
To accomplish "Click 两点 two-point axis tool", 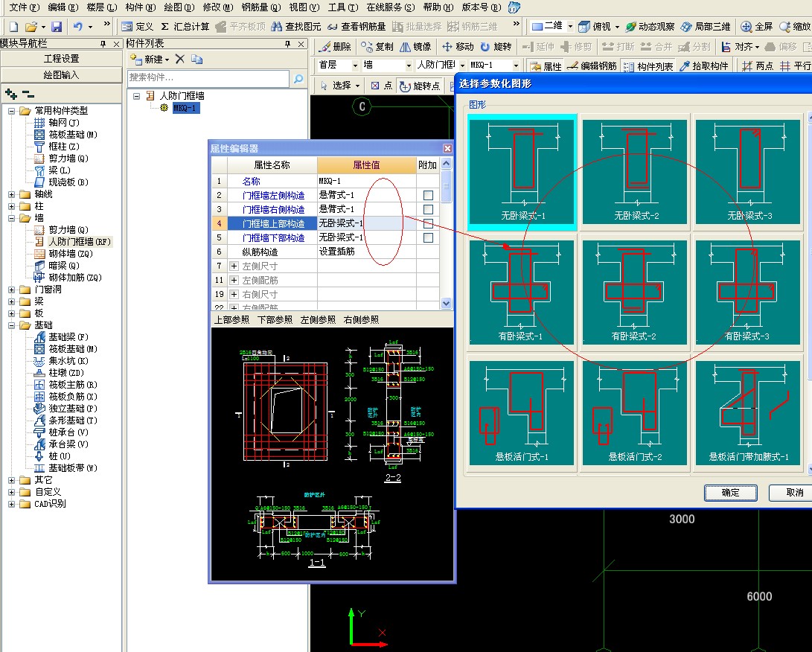I will point(758,65).
